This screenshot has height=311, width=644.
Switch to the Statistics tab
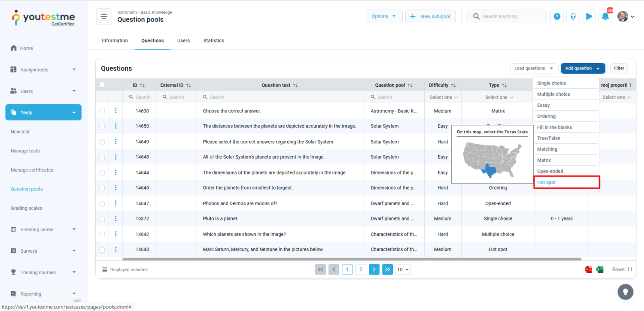click(x=213, y=41)
